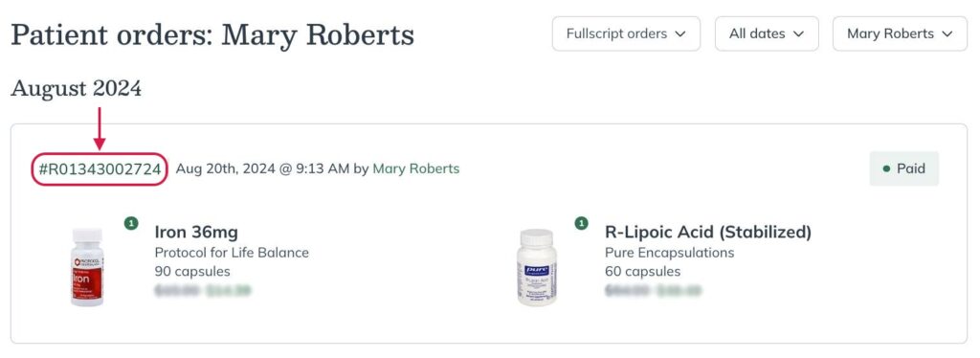This screenshot has height=358, width=980.
Task: Click the chevron in the All dates filter
Action: (798, 34)
